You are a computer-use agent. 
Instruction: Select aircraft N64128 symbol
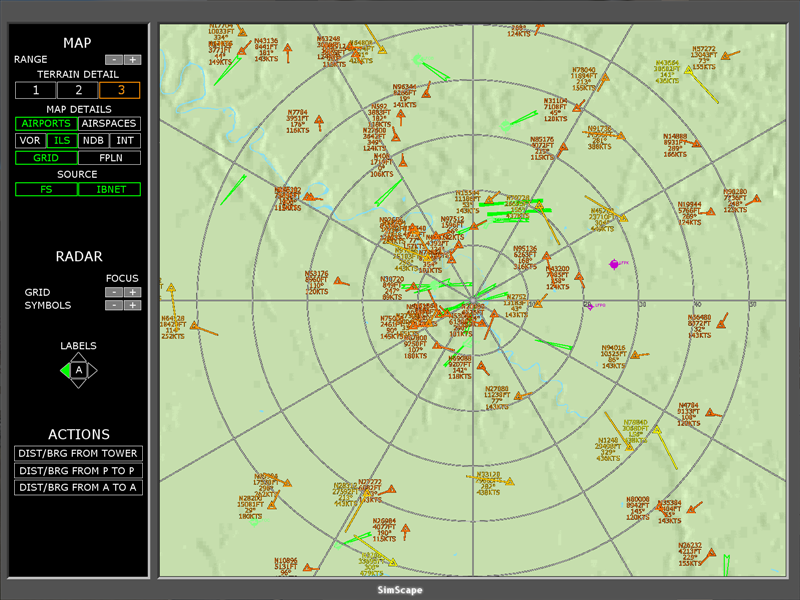pos(194,326)
